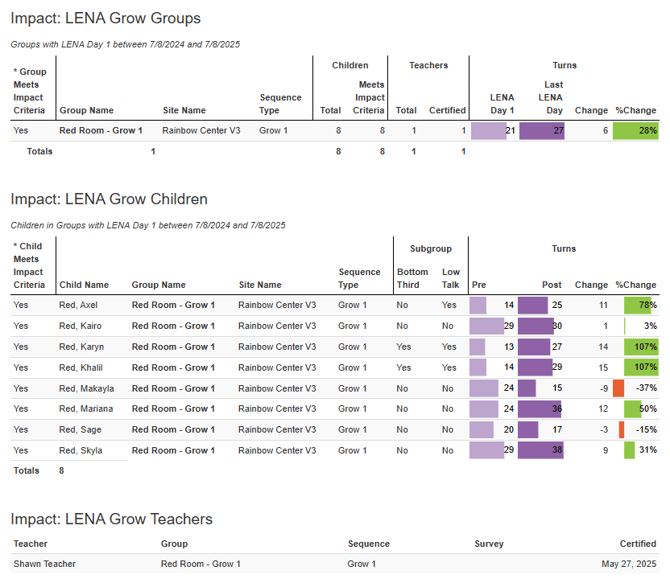Click the Impact: LENA Grow Children heading

[x=109, y=199]
